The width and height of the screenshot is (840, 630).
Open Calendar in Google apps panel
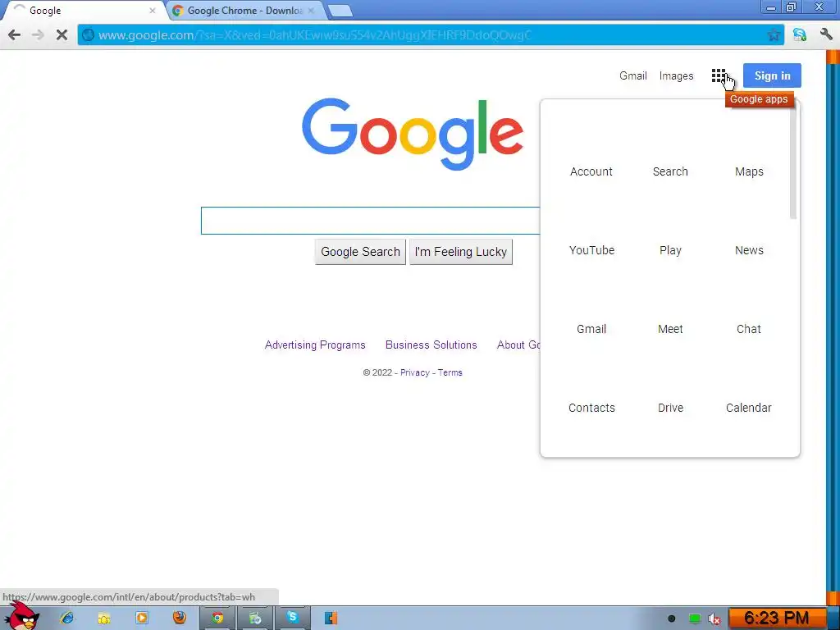tap(748, 408)
